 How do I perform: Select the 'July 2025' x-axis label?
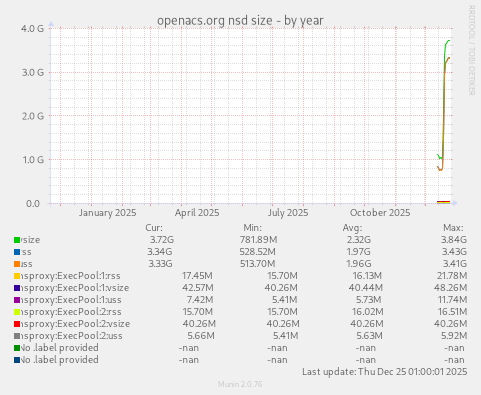(288, 213)
